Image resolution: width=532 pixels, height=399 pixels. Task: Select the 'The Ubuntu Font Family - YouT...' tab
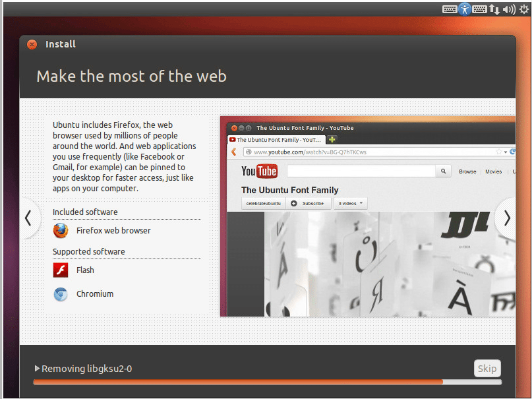[x=276, y=140]
